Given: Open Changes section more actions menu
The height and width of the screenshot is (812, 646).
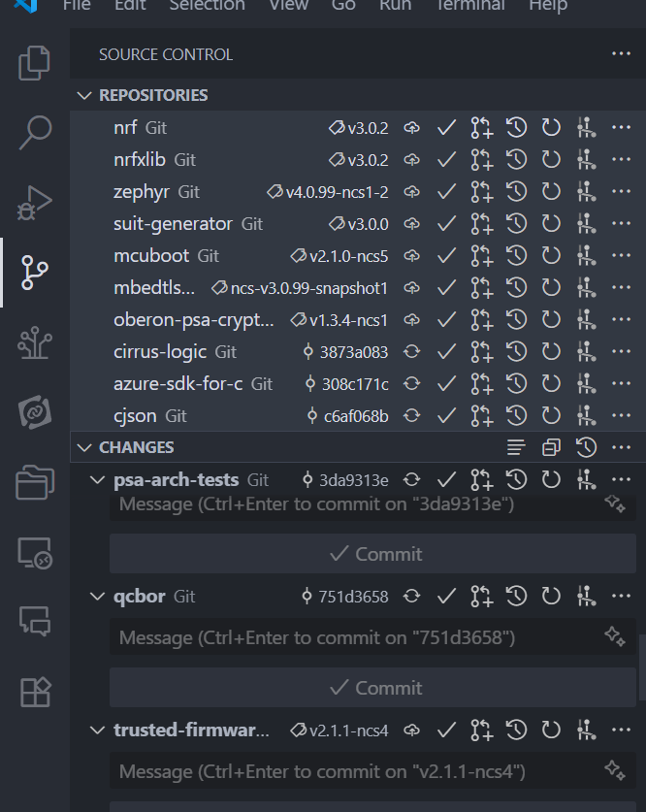Looking at the screenshot, I should coord(621,447).
